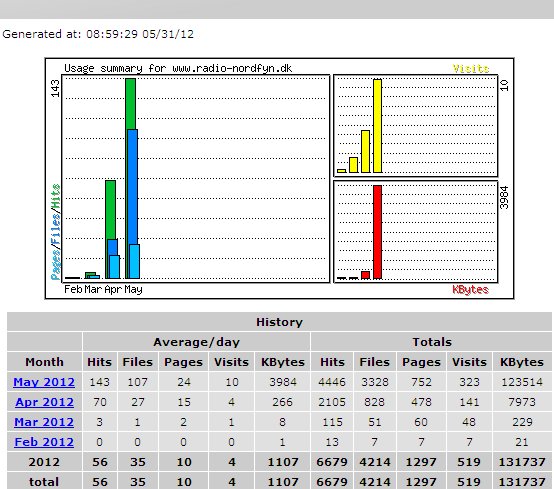Click the tall red KBytes bar
Screen dimensions: 554x489
click(377, 232)
